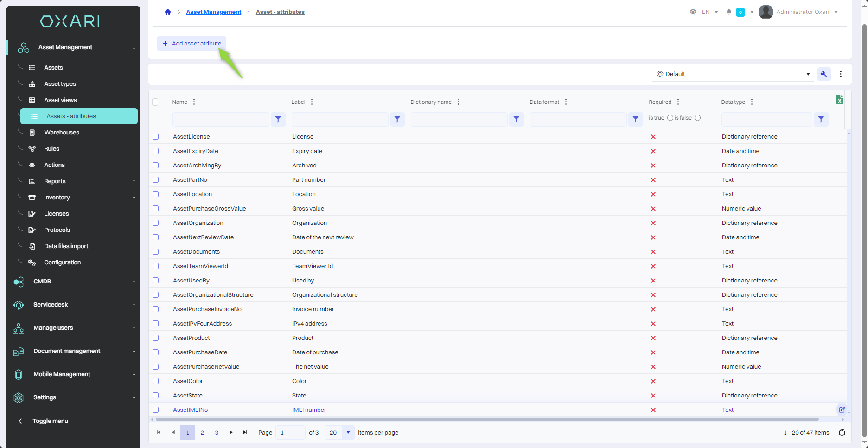The width and height of the screenshot is (868, 448).
Task: Open Warehouses in the sidebar
Action: (x=62, y=133)
